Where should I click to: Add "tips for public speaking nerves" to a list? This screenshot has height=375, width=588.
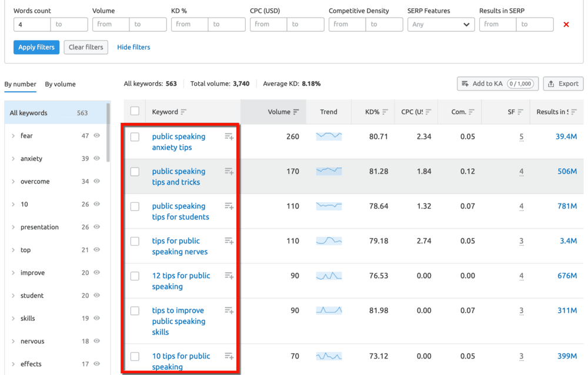pos(229,240)
